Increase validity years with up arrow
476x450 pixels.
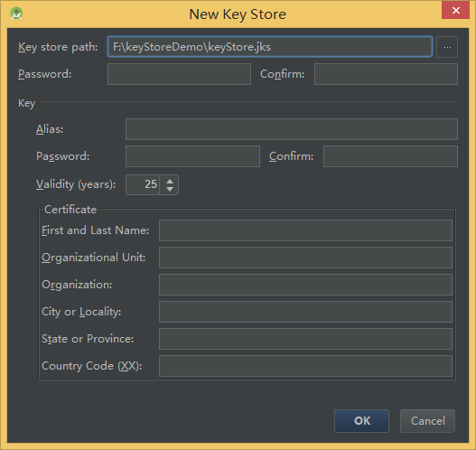(170, 181)
